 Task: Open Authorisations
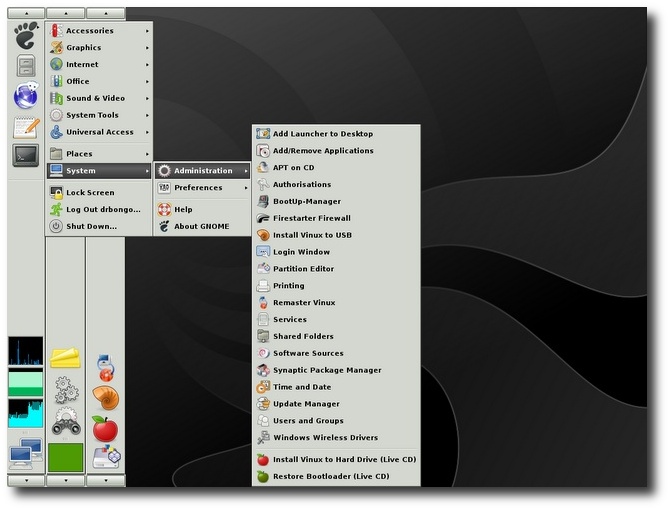336,185
